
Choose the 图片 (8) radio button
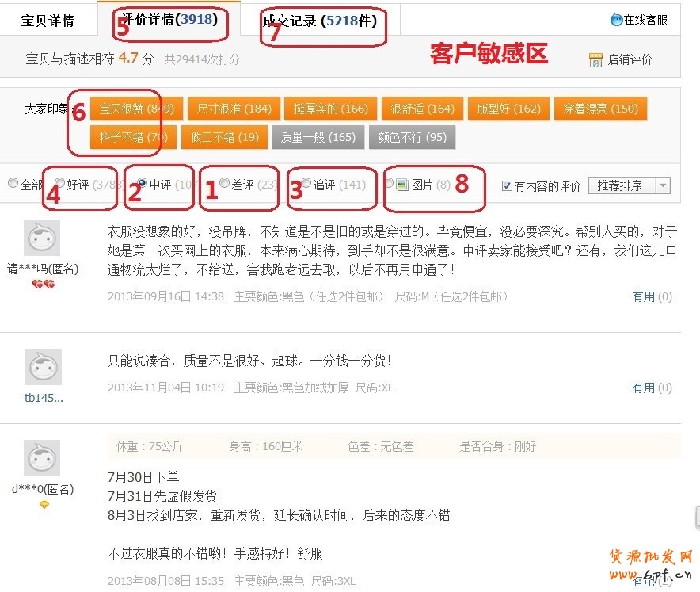point(389,183)
